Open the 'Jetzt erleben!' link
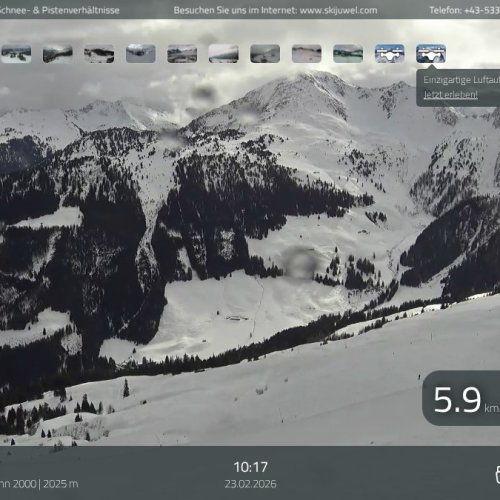 pyautogui.click(x=450, y=95)
